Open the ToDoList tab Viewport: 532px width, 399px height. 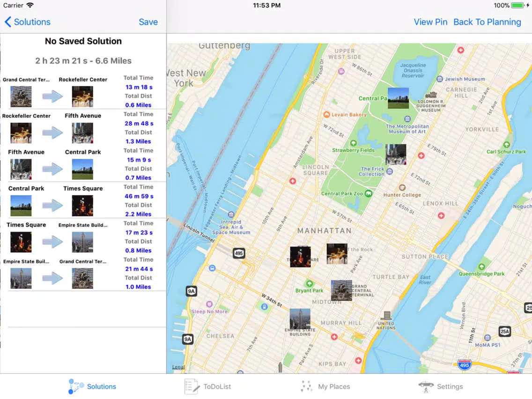pyautogui.click(x=207, y=386)
